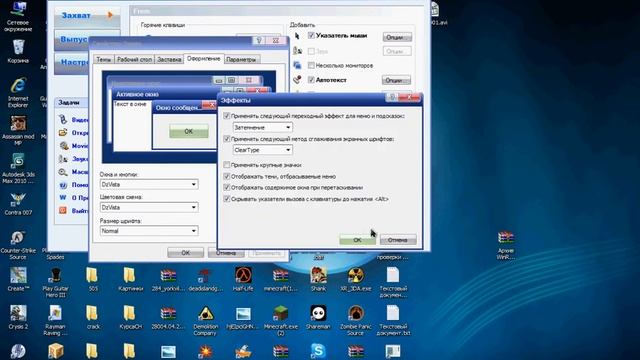This screenshot has width=640, height=360.
Task: Open Опции next to Указатель мыши
Action: tap(397, 37)
